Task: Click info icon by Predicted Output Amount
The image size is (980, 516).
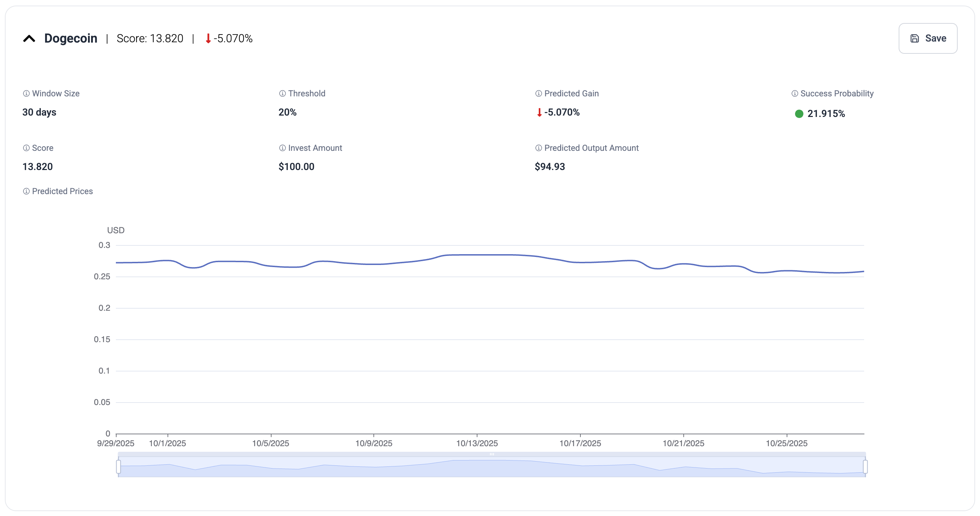Action: click(x=538, y=148)
